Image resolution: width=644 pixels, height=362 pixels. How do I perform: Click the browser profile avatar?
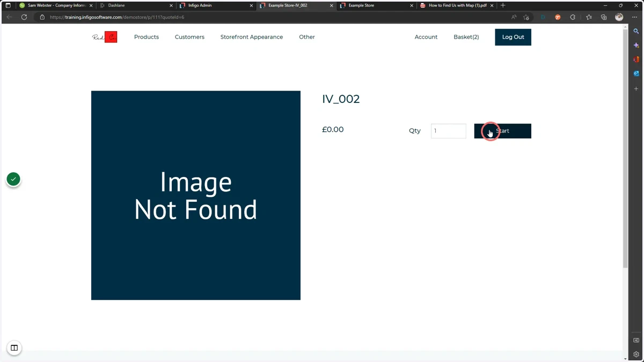pos(619,17)
